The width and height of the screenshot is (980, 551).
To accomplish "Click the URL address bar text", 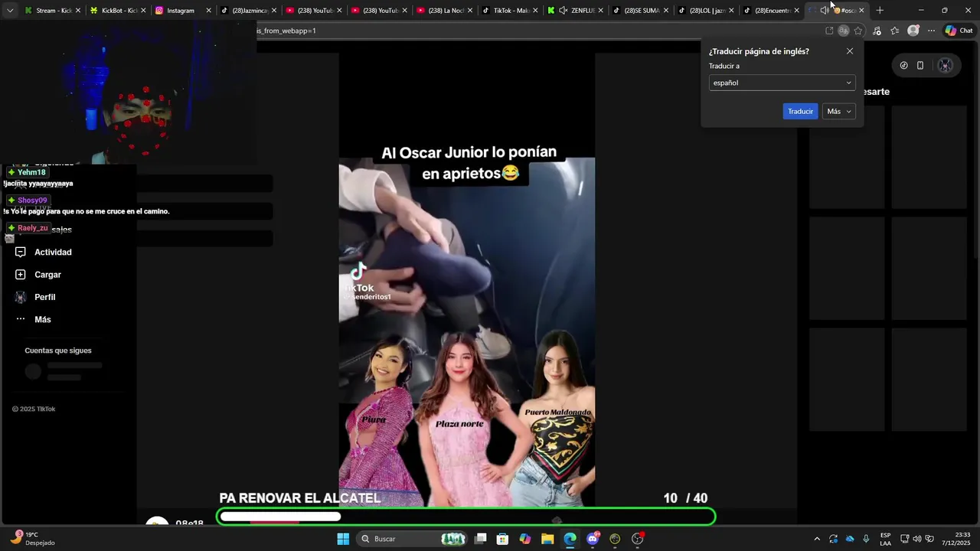I will [x=286, y=31].
